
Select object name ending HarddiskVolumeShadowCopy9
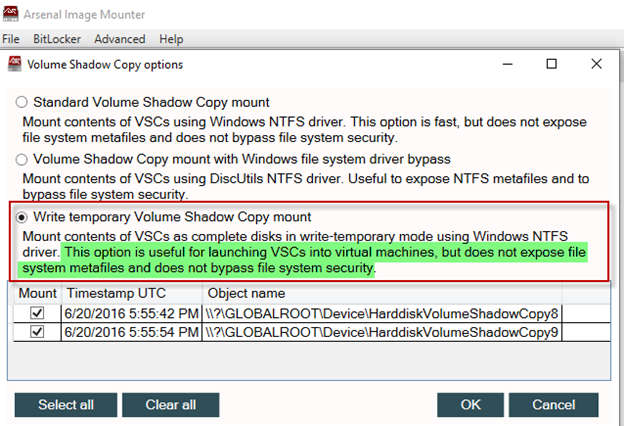coord(382,332)
